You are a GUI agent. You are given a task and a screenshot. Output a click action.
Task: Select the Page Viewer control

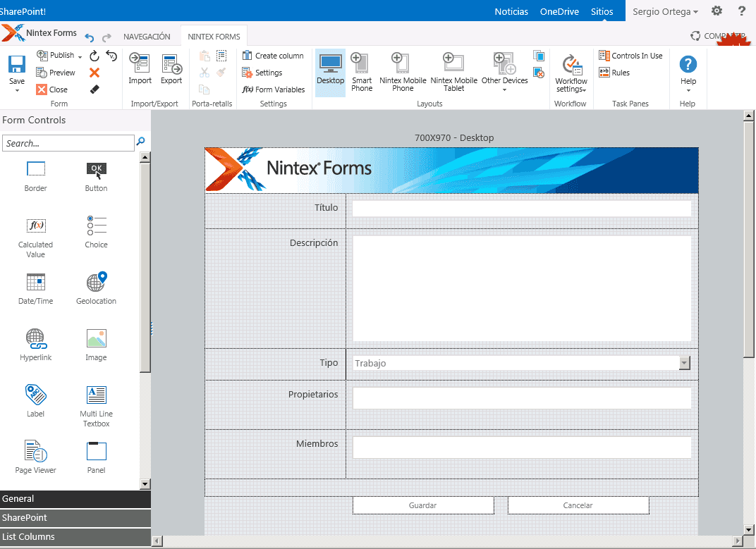point(36,457)
